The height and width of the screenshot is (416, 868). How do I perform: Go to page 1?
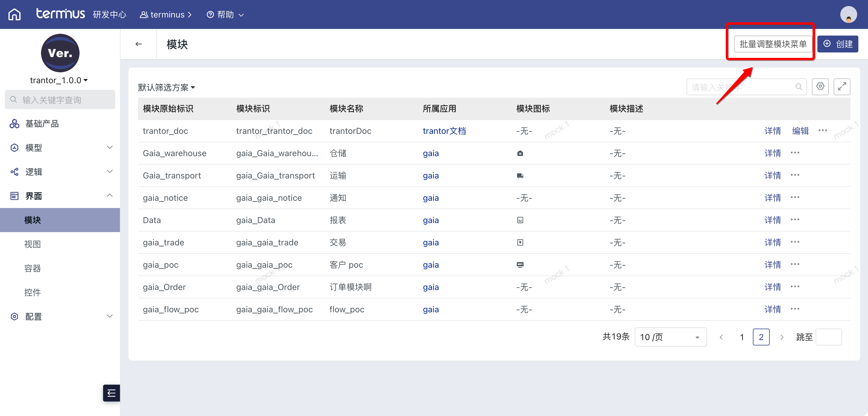click(742, 337)
